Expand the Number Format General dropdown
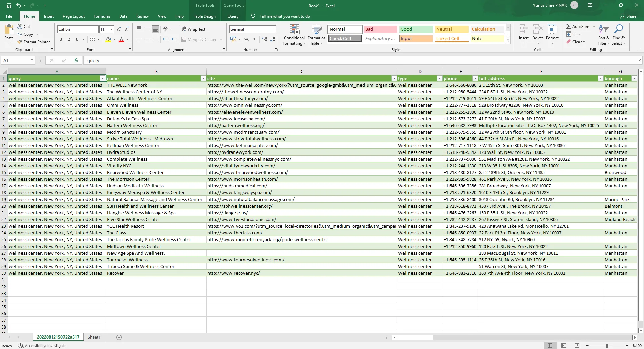The height and width of the screenshot is (349, 644). click(274, 29)
